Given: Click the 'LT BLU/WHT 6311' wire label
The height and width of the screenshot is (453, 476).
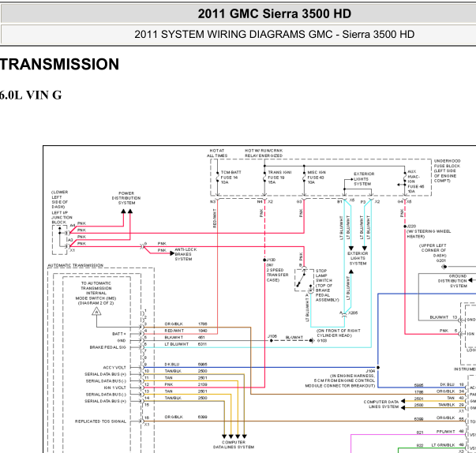Looking at the screenshot, I should (x=186, y=344).
